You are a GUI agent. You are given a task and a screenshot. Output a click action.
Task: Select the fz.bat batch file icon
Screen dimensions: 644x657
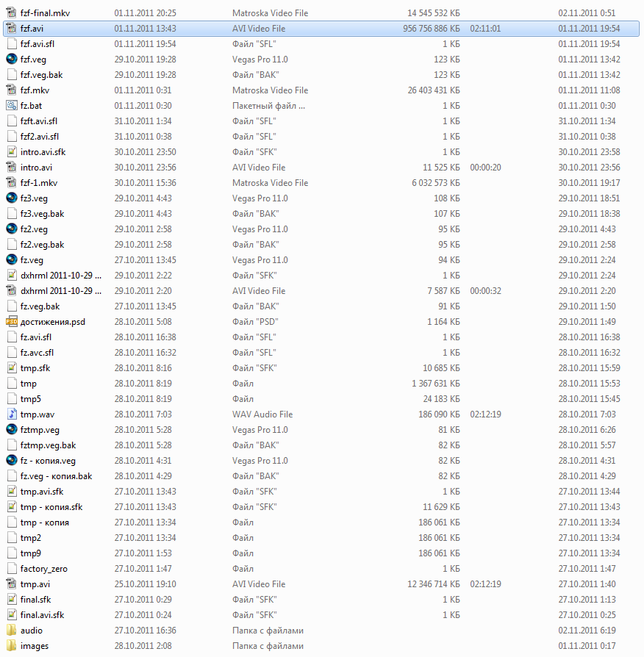tap(12, 106)
